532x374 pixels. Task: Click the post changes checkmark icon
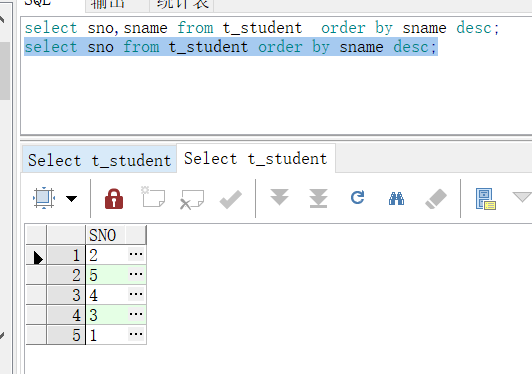pos(231,199)
